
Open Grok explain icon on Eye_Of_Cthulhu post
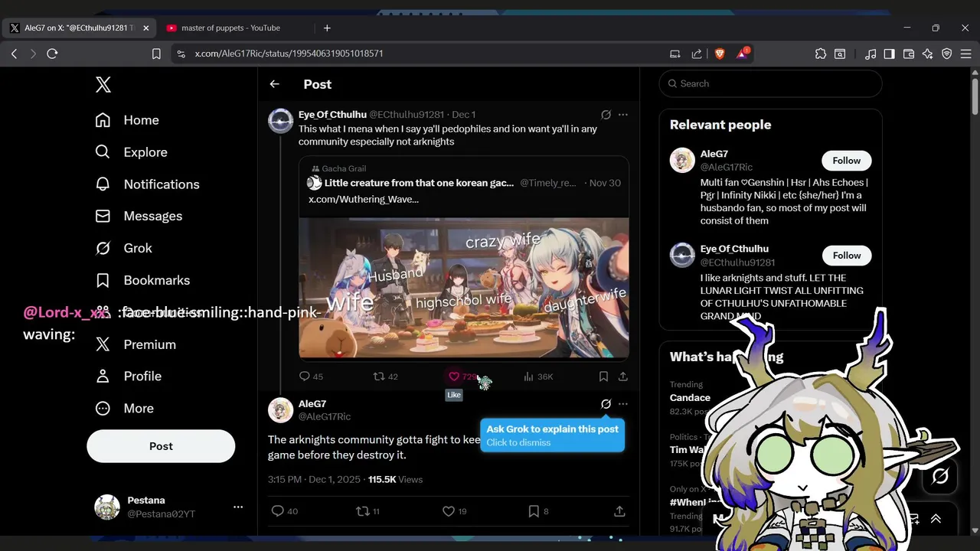click(606, 115)
